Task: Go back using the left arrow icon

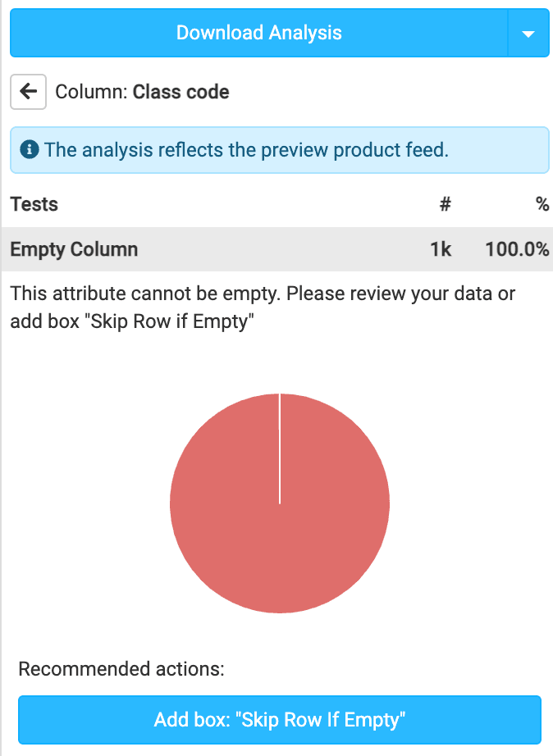Action: [x=28, y=91]
